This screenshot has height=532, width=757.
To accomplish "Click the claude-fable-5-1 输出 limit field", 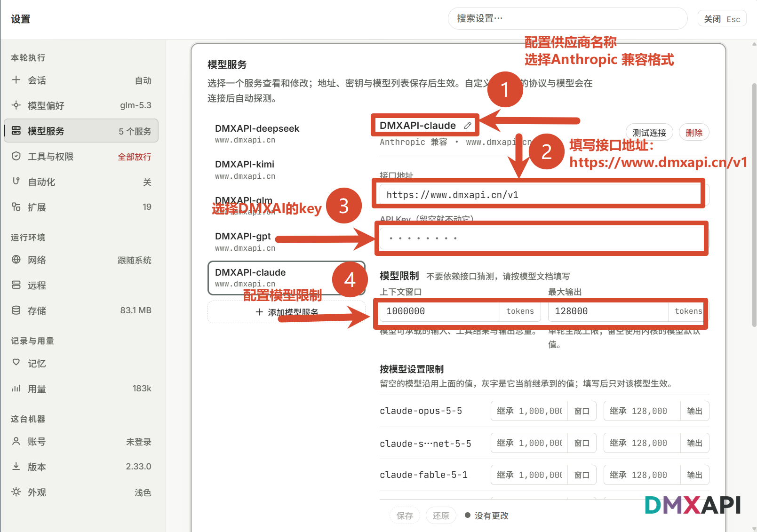I will pyautogui.click(x=656, y=475).
